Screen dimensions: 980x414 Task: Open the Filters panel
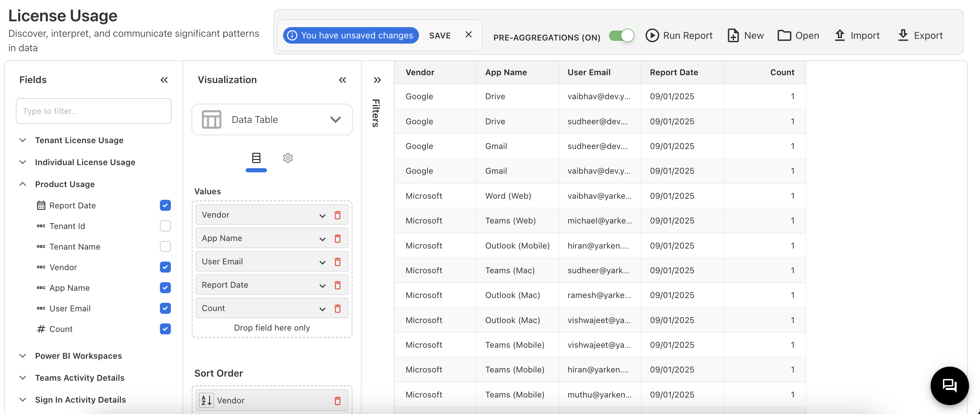click(377, 80)
